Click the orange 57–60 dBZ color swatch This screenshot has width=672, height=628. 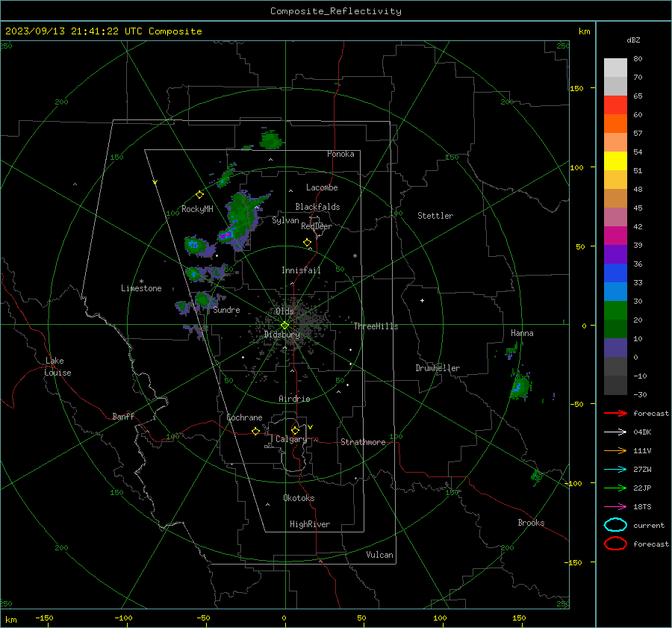(x=615, y=124)
